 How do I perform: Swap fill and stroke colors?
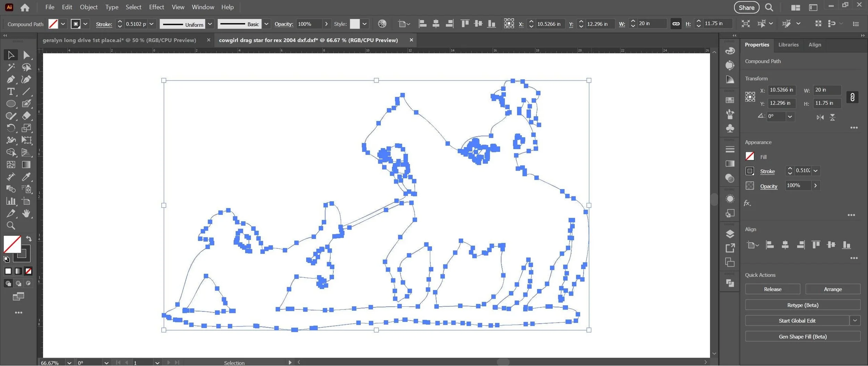click(29, 239)
